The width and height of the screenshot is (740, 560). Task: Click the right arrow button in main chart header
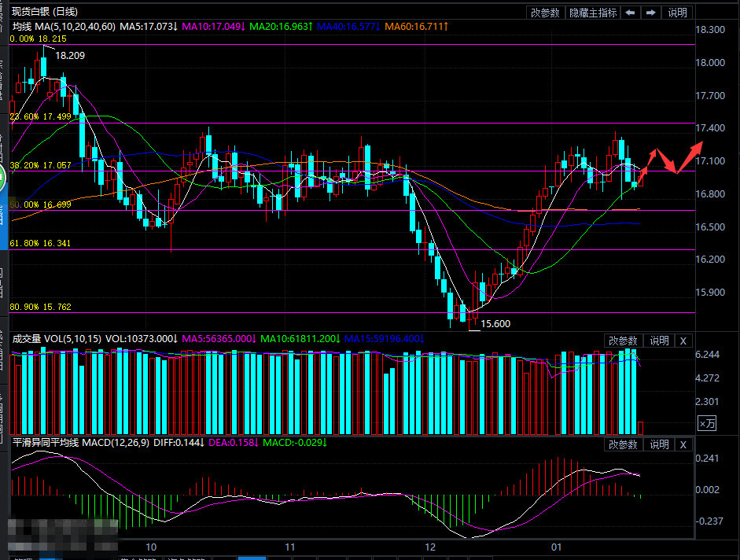(x=651, y=13)
